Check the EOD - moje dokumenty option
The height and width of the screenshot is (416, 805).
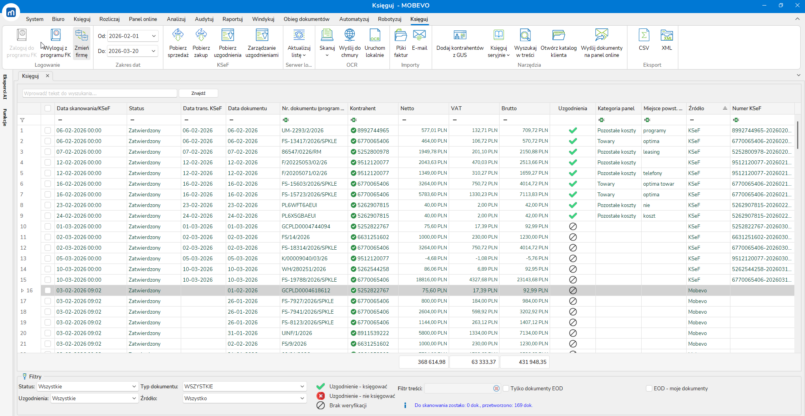[648, 387]
